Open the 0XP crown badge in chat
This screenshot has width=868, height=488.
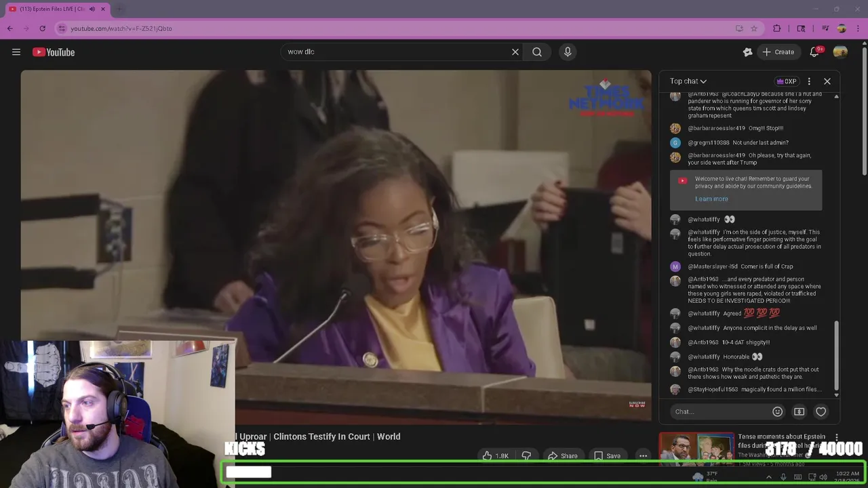click(787, 81)
